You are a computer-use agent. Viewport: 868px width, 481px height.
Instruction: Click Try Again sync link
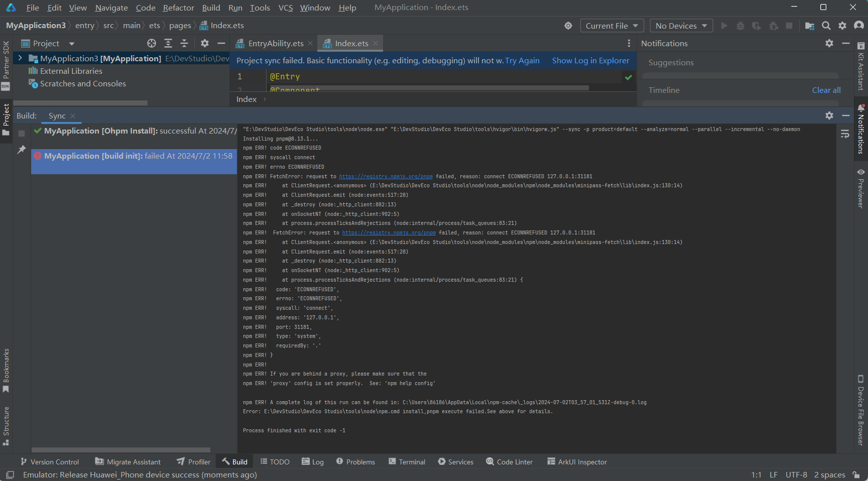point(522,61)
